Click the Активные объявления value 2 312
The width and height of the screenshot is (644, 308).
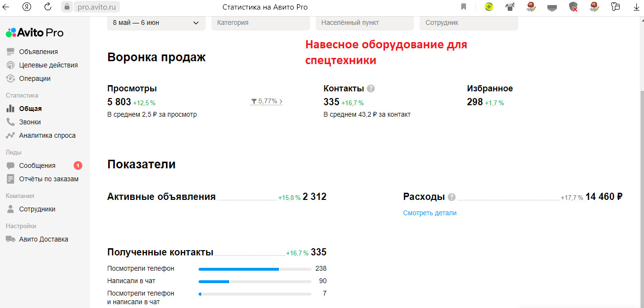point(315,197)
